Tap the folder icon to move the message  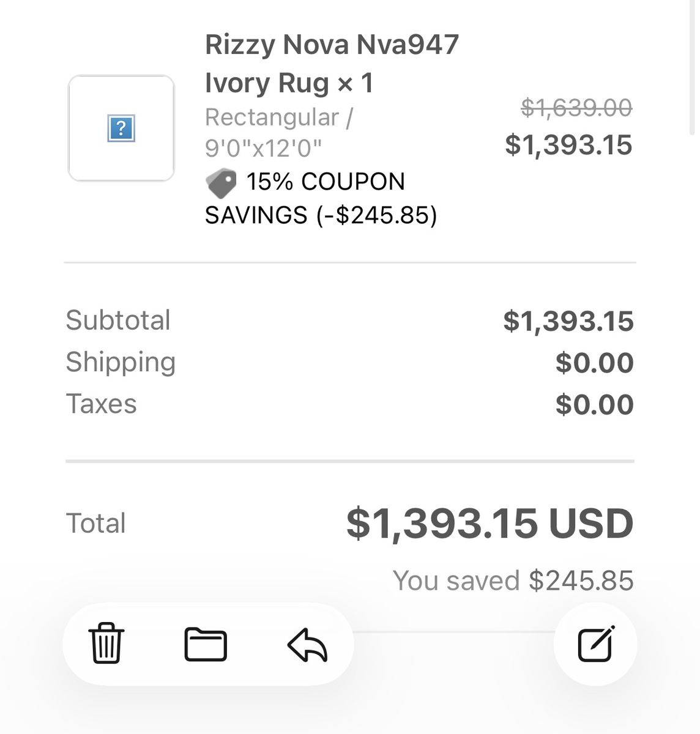pos(206,644)
